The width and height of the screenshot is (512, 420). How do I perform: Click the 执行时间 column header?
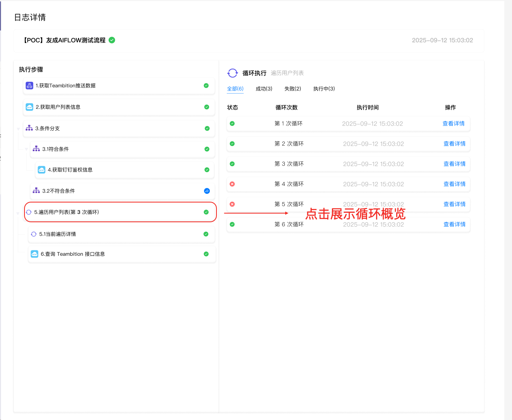pos(368,107)
